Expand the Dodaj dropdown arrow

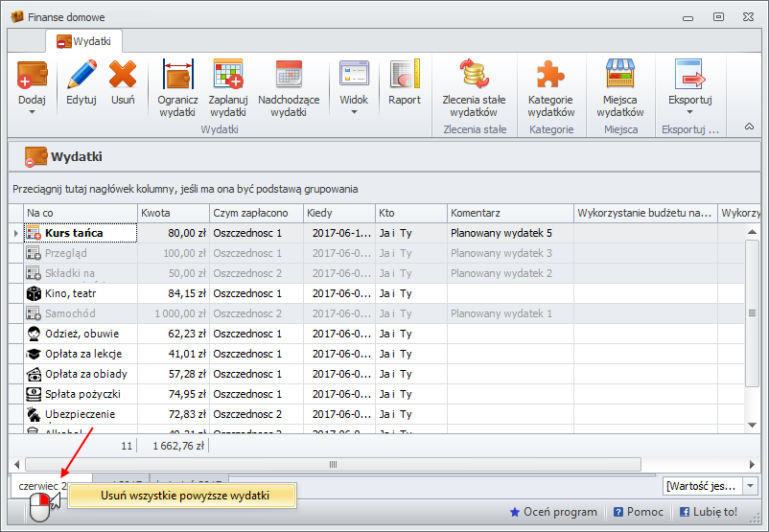coord(32,112)
